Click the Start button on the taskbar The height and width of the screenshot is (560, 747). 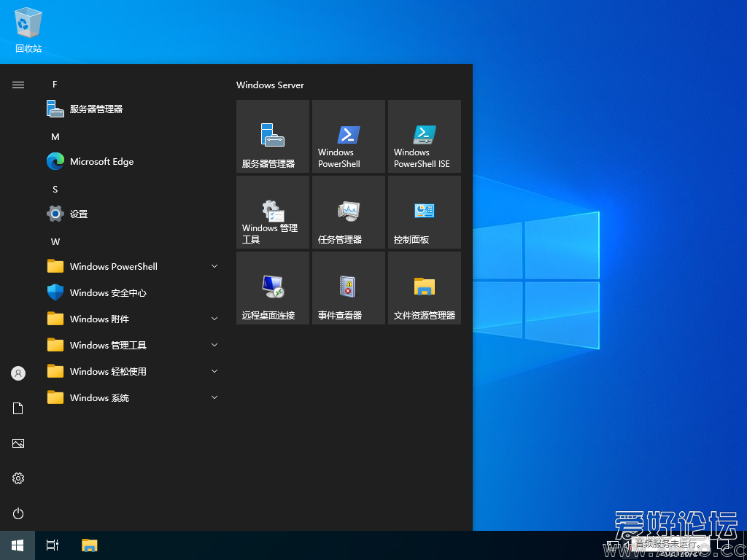18,545
